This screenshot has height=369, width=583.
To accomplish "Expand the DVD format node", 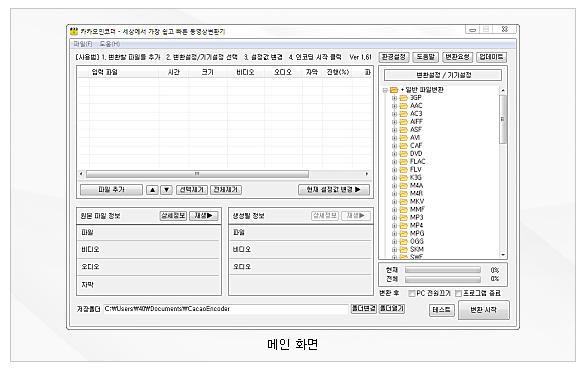I will click(x=394, y=154).
